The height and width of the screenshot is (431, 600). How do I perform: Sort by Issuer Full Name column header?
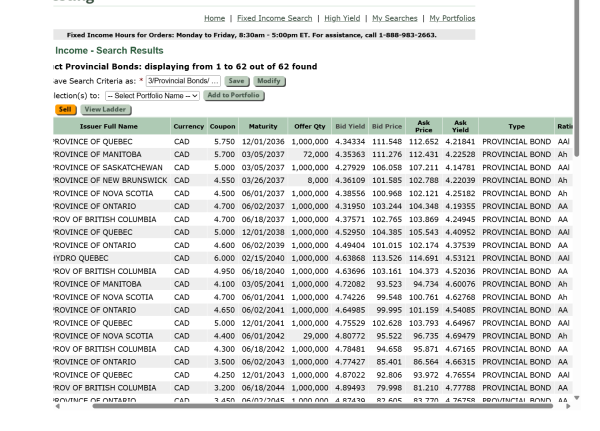109,126
